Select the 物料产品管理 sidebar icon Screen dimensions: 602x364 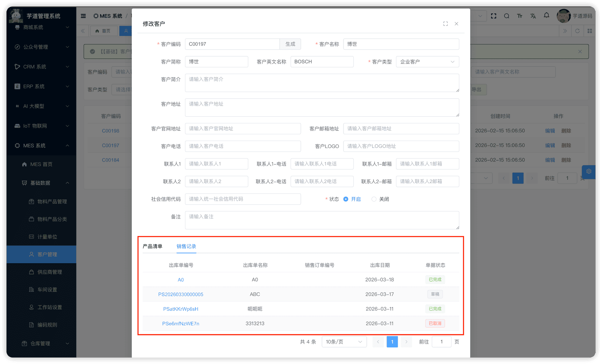pyautogui.click(x=31, y=201)
